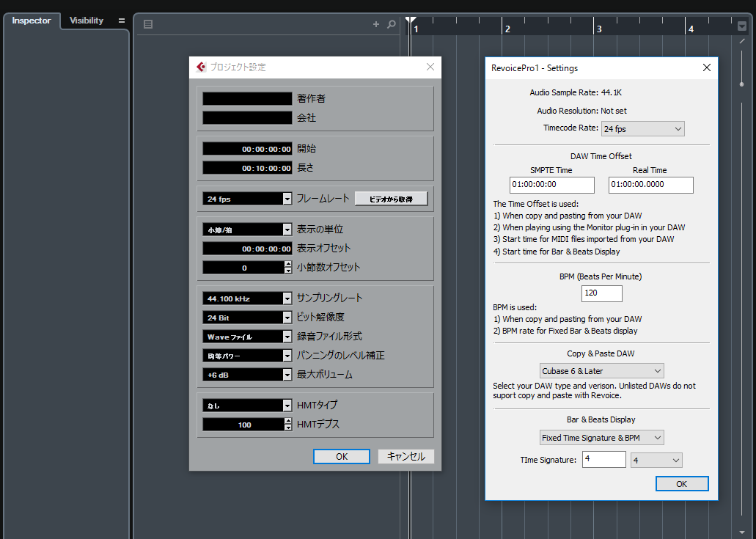The image size is (756, 539).
Task: Open the 24 fps フレームレート dropdown
Action: 247,199
